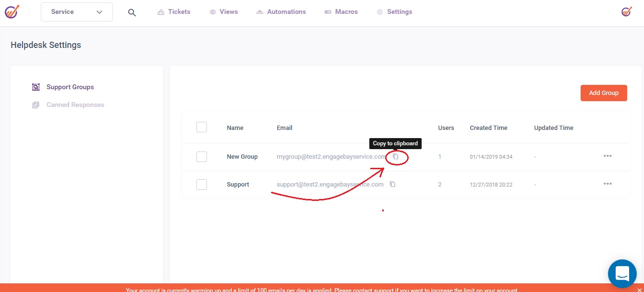Viewport: 644px width, 292px height.
Task: Open the search magnifier icon
Action: (132, 12)
